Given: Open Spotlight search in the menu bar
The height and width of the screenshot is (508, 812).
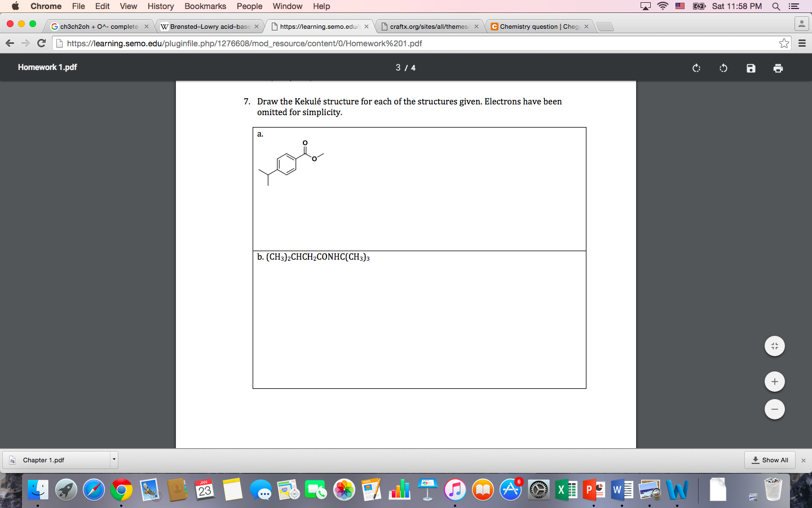Looking at the screenshot, I should (776, 6).
